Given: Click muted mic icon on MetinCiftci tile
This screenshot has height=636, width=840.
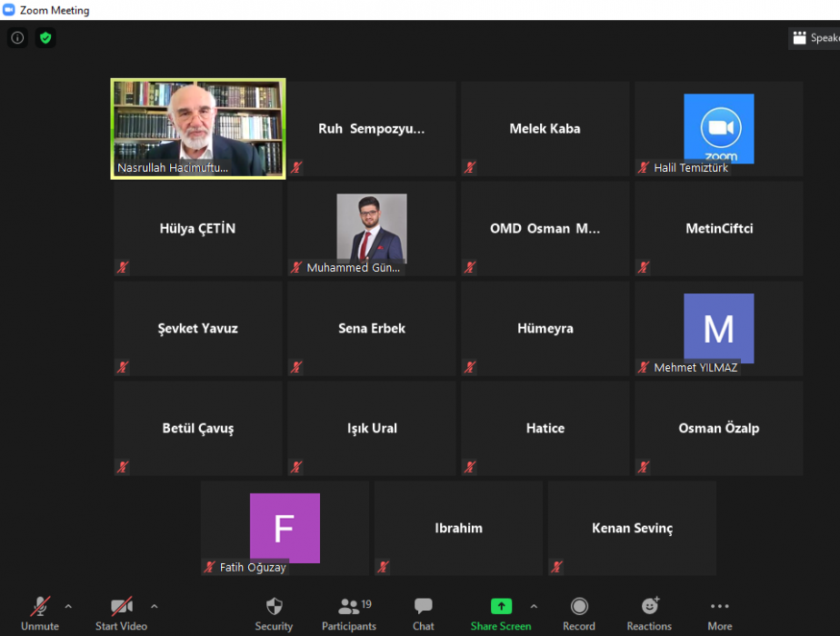Looking at the screenshot, I should pos(644,267).
